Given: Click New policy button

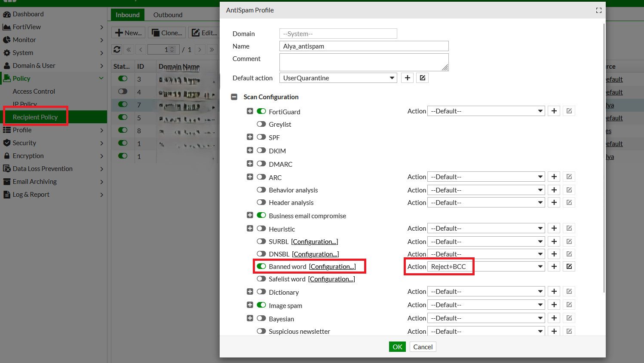Looking at the screenshot, I should point(129,33).
